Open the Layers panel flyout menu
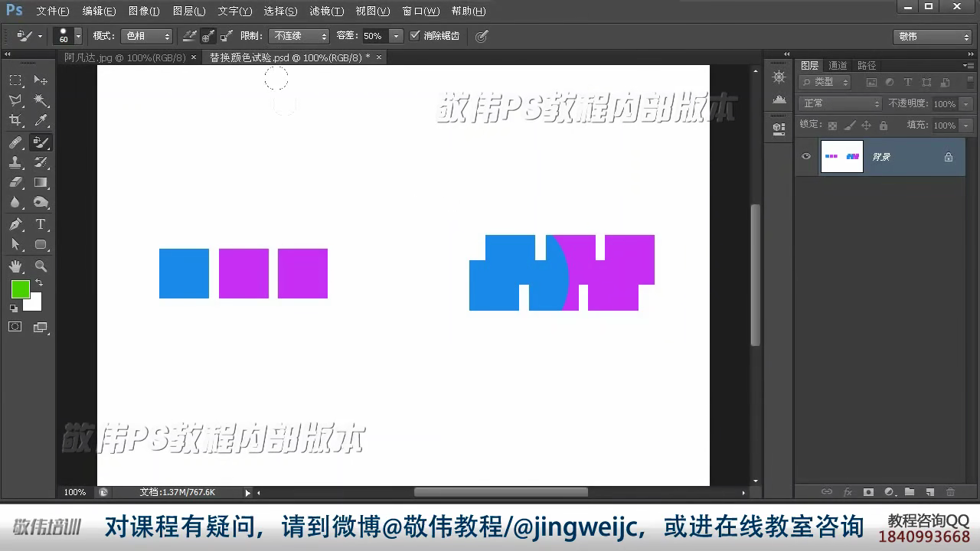 point(968,66)
